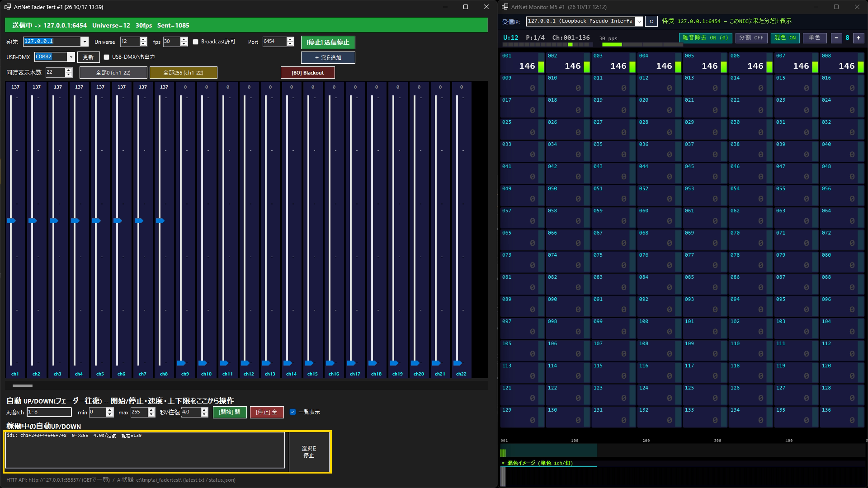Click the ch1 fader handle

click(12, 221)
